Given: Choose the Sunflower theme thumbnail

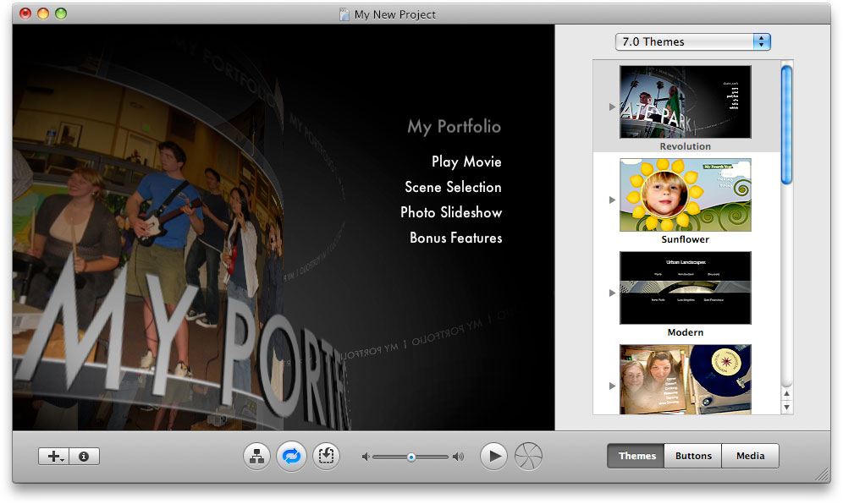Looking at the screenshot, I should (685, 194).
